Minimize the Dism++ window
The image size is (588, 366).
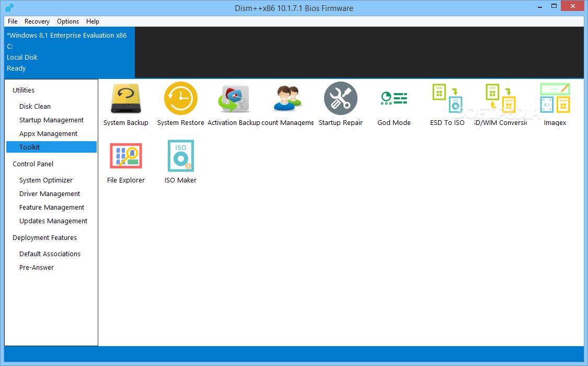click(x=539, y=6)
